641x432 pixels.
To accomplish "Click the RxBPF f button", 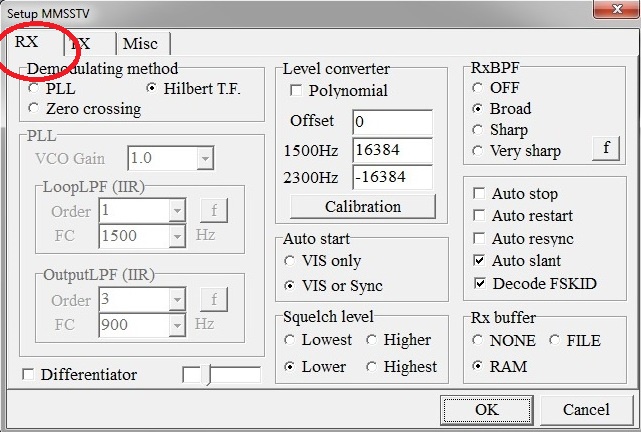I will (x=606, y=148).
